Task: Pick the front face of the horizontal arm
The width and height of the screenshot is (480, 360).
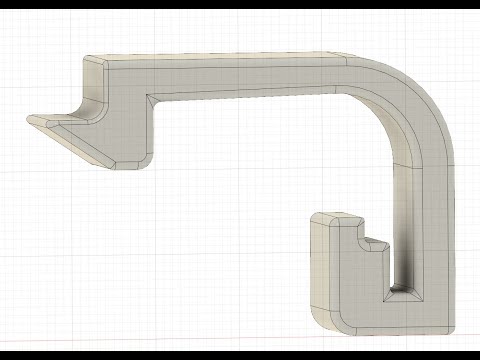Action: point(233,78)
